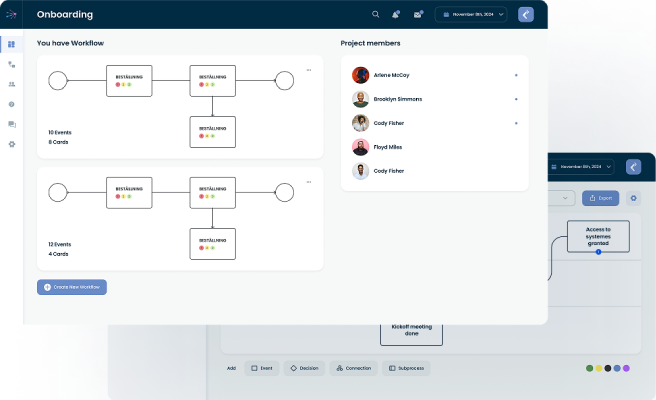
Task: Click the blue connector dot under Access to systemes granted
Action: pyautogui.click(x=598, y=252)
